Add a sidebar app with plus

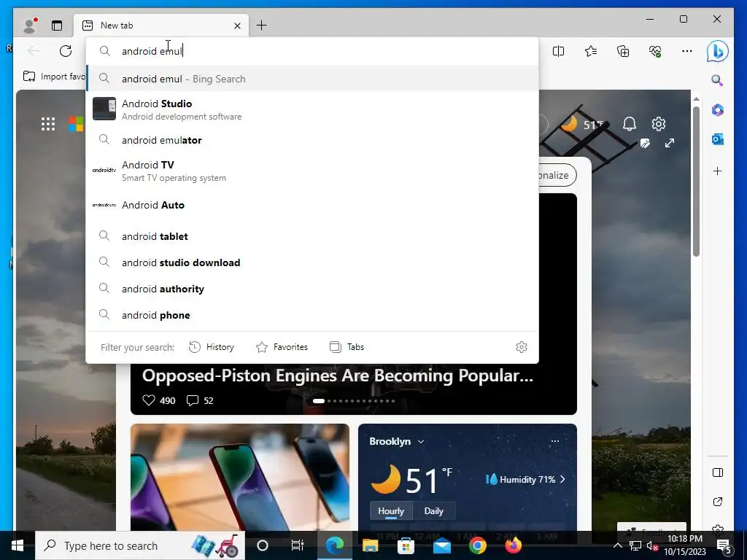718,171
